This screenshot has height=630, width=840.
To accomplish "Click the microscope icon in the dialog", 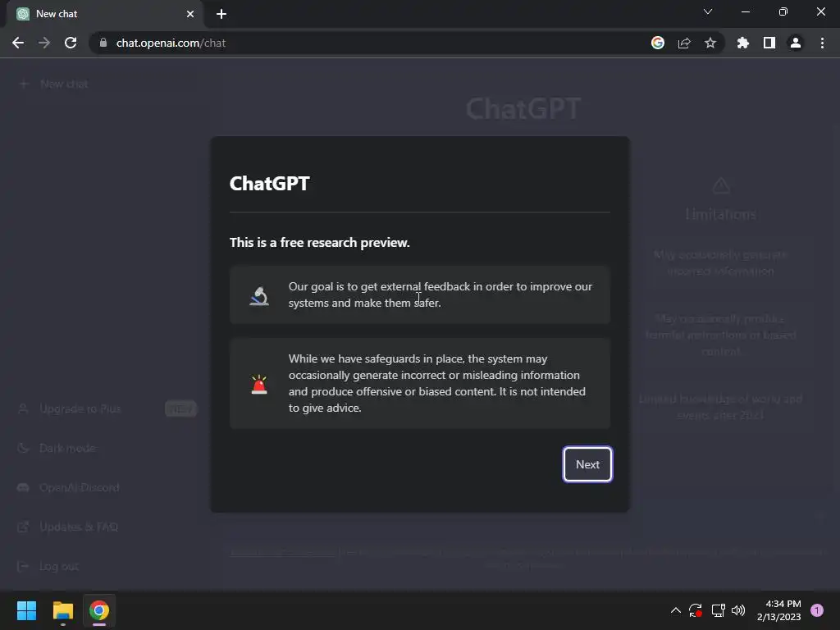I will (x=259, y=295).
